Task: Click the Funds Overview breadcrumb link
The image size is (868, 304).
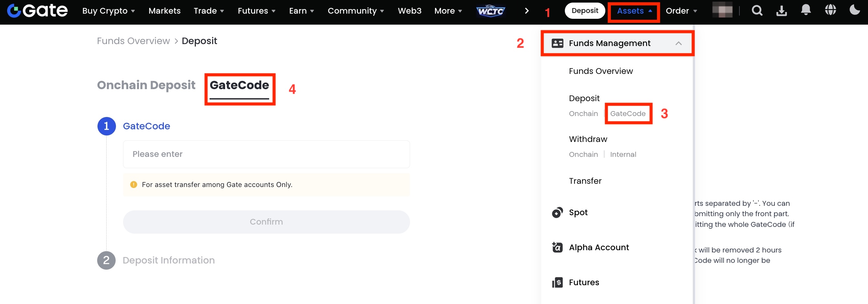Action: 133,41
